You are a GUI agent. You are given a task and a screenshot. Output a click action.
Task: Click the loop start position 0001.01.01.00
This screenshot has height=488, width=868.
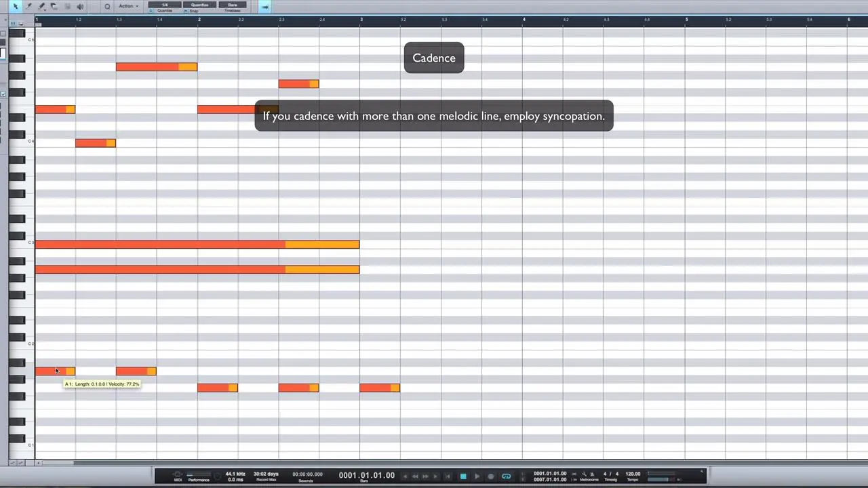[550, 474]
